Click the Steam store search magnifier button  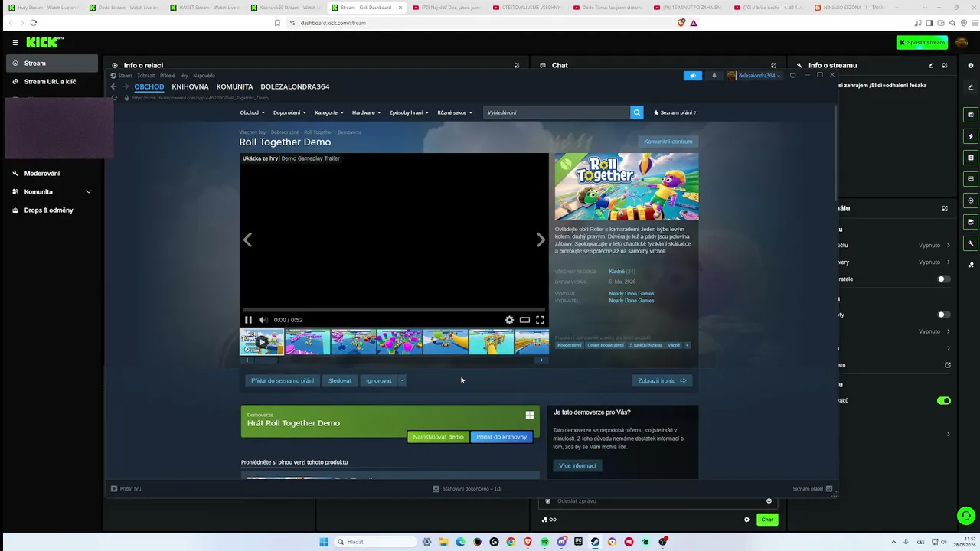636,112
